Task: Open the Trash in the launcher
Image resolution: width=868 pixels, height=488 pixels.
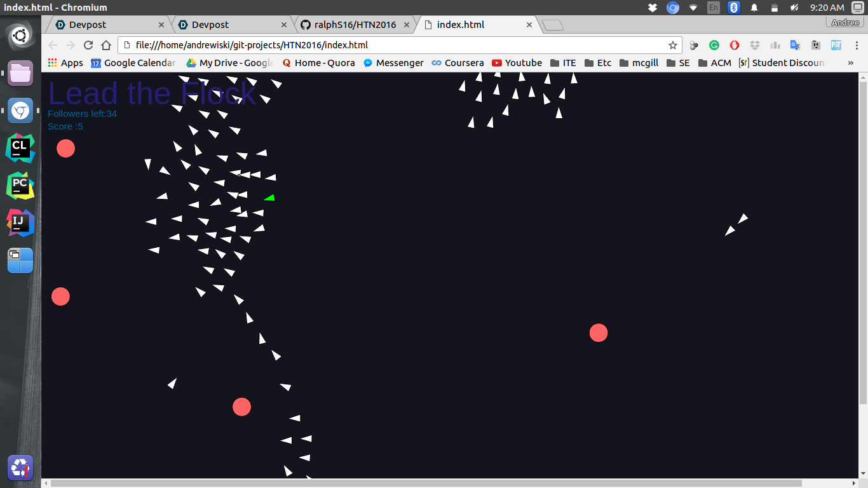Action: [x=20, y=468]
